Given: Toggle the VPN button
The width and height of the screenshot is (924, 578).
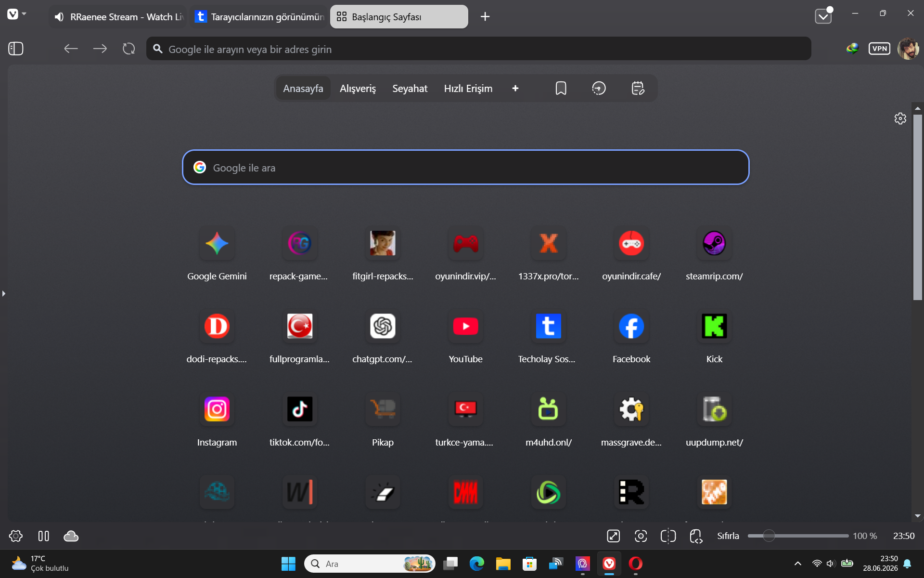Looking at the screenshot, I should (x=879, y=49).
